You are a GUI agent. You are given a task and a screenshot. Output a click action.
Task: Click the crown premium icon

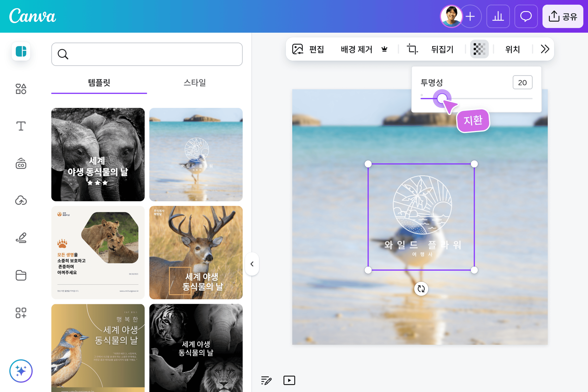(384, 49)
